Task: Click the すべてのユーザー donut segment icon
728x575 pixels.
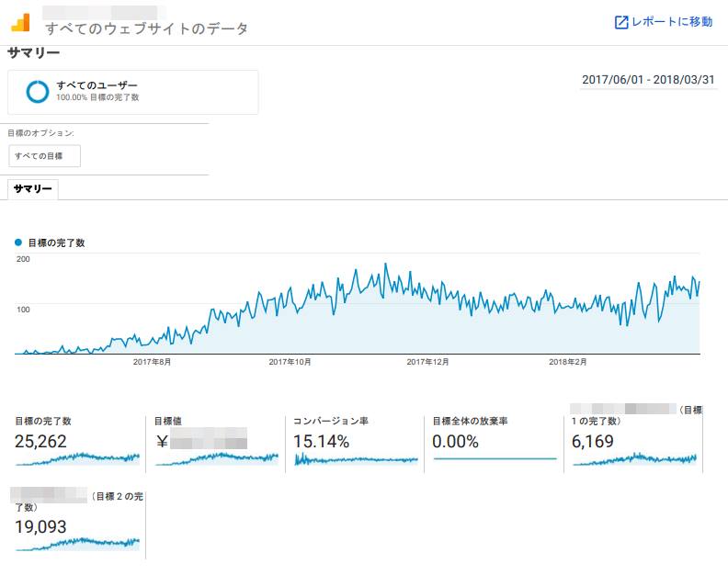Action: pos(38,91)
